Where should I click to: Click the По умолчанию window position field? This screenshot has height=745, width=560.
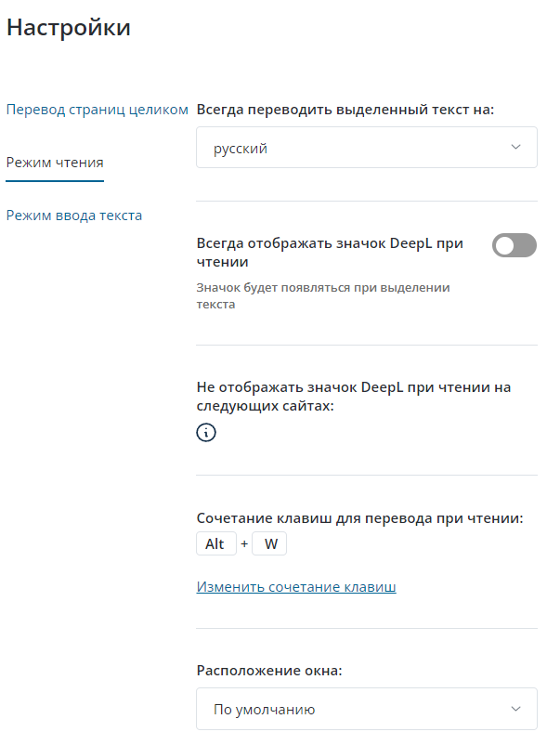click(353, 710)
